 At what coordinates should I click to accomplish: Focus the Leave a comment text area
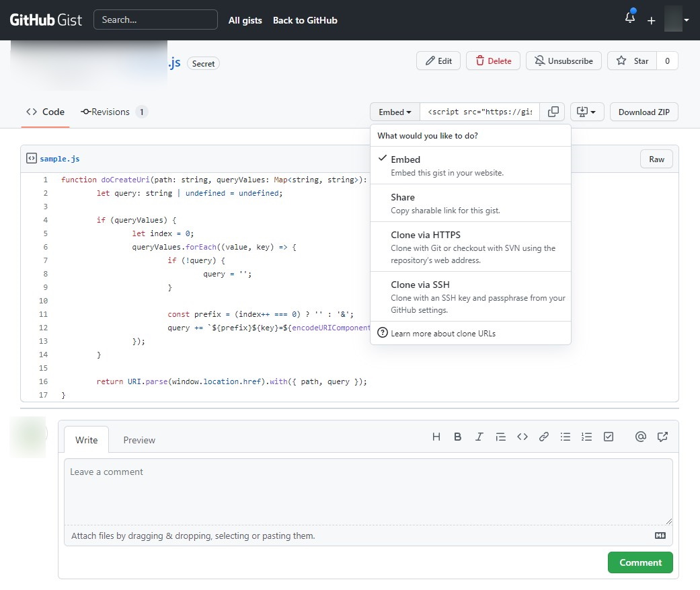pos(368,491)
